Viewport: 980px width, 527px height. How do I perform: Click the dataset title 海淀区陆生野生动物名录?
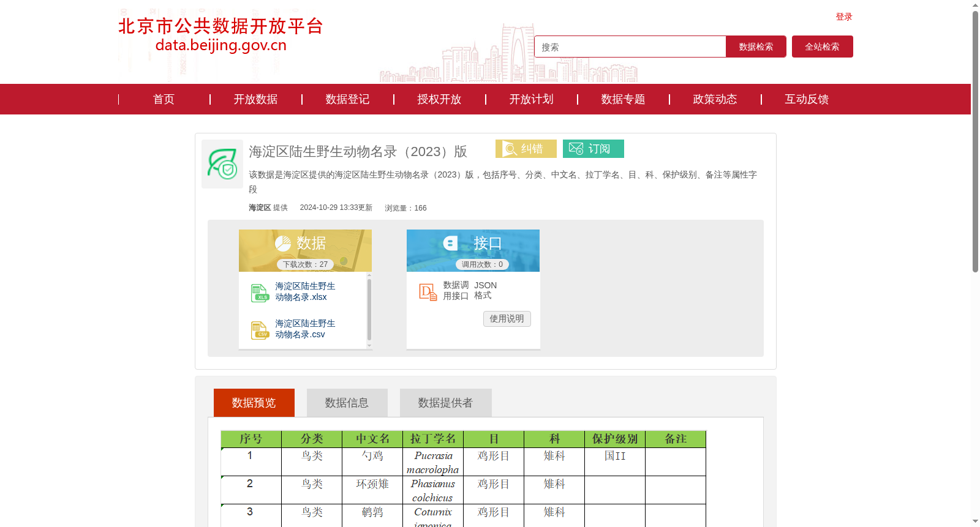(x=358, y=151)
